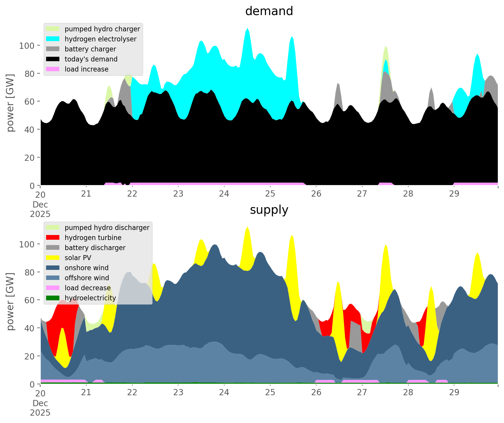Click the demand chart's power [GW] axis label
This screenshot has width=504, height=423.
point(10,103)
